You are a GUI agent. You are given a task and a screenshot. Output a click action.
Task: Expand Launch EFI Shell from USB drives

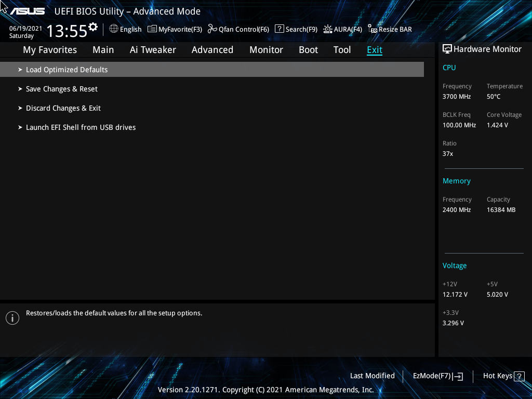pyautogui.click(x=81, y=127)
